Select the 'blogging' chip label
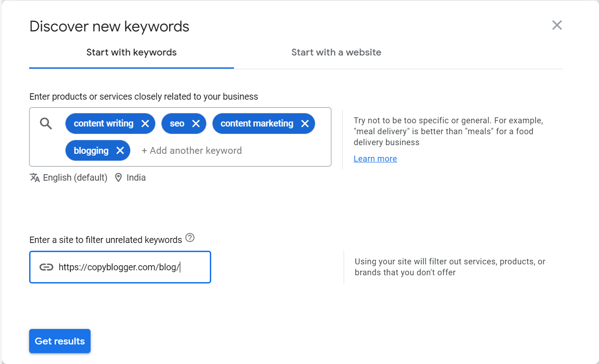599x364 pixels. 91,151
